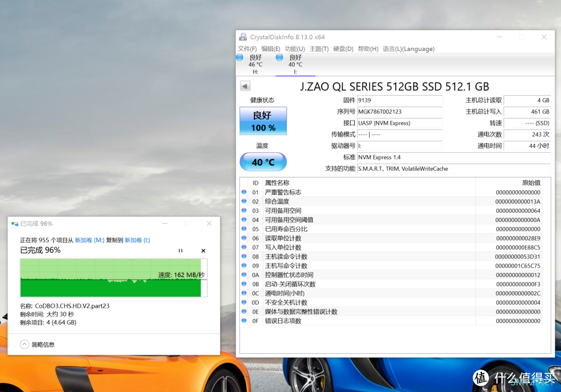Click the status dot for 0D 不安全关机计数

click(x=244, y=302)
